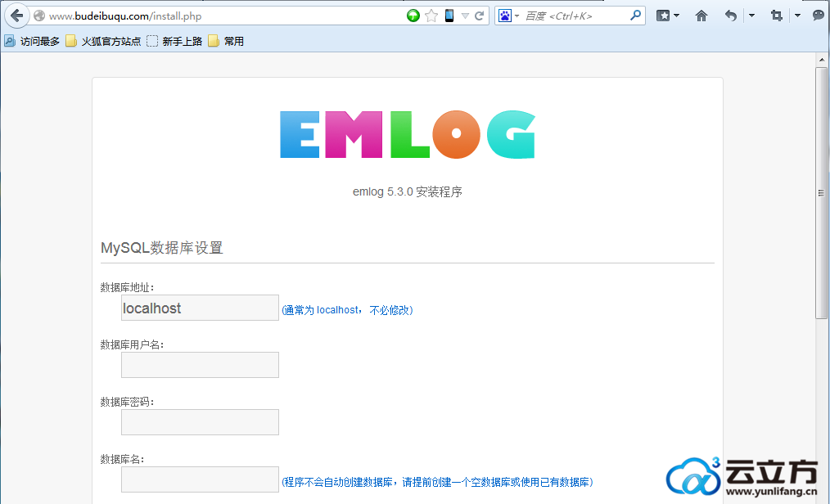Click the screenshot crop tool icon
The width and height of the screenshot is (830, 504).
(777, 16)
